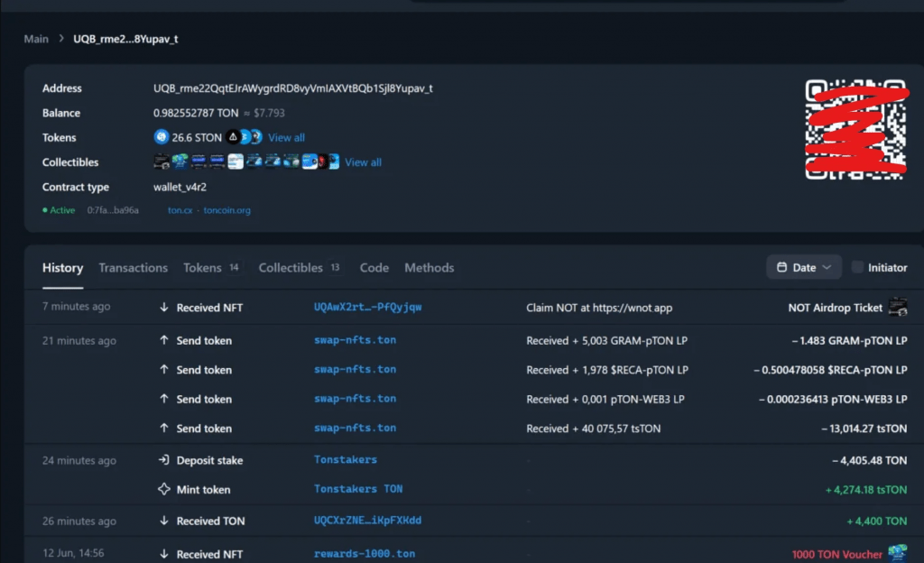Enable the Initiator checkbox
Image resolution: width=924 pixels, height=563 pixels.
point(857,267)
